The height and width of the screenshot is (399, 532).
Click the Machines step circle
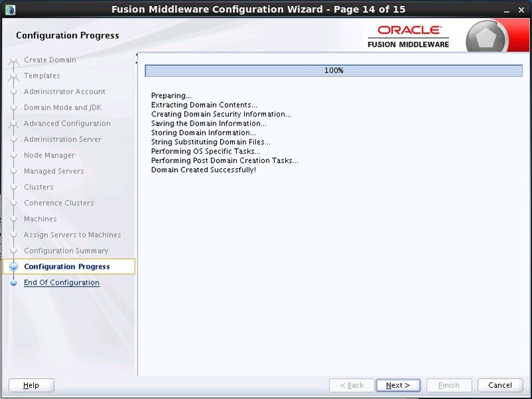[13, 219]
